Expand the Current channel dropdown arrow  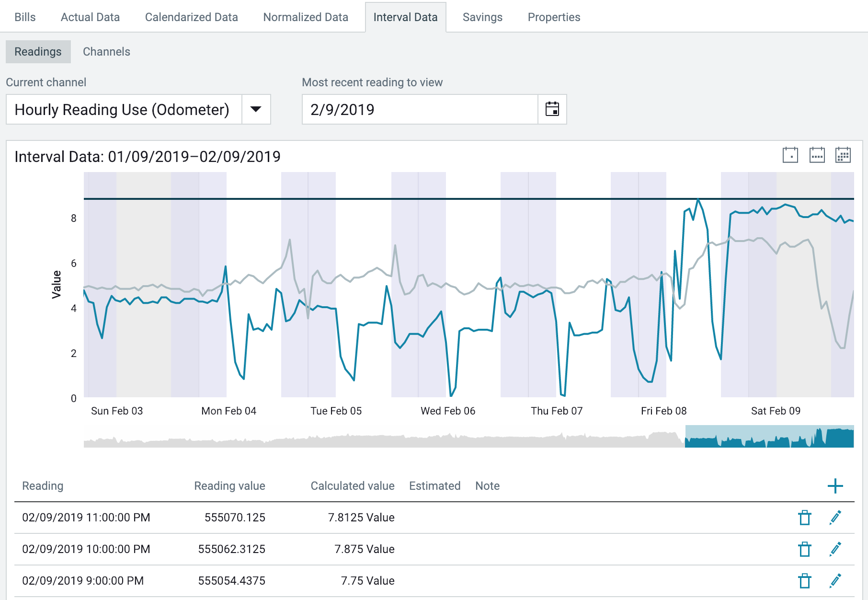click(256, 109)
